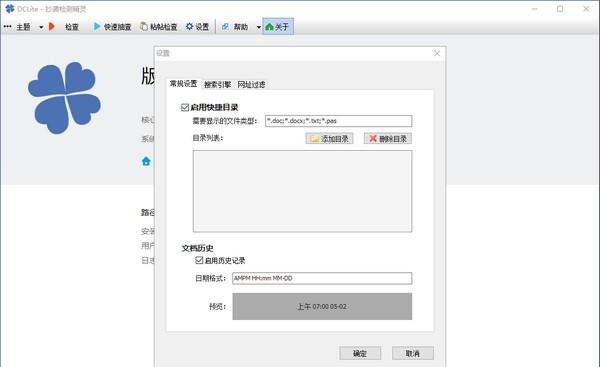The height and width of the screenshot is (367, 600).
Task: Expand the dropdown arrow next to 主题
Action: pos(41,27)
